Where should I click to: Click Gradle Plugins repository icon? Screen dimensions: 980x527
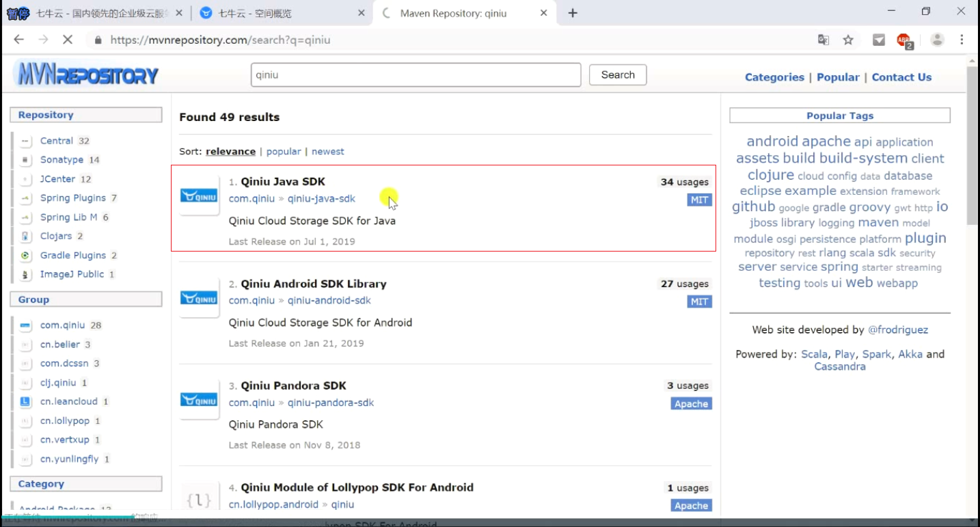pyautogui.click(x=25, y=255)
